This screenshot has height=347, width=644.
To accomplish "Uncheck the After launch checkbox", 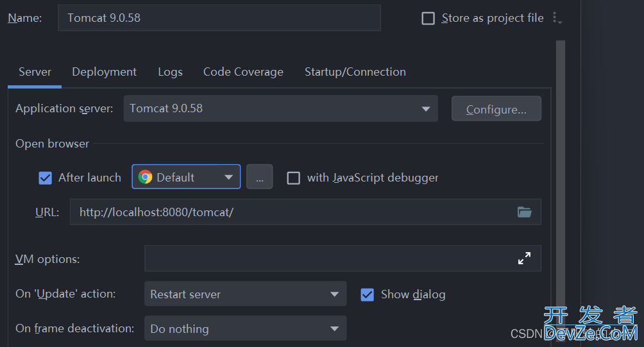I will click(x=45, y=178).
